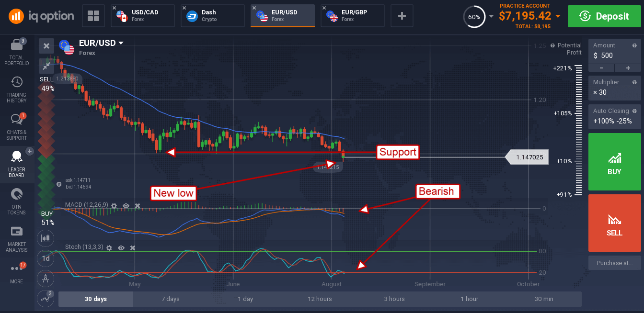
Task: Expand the EUR/USD asset dropdown
Action: click(x=121, y=43)
